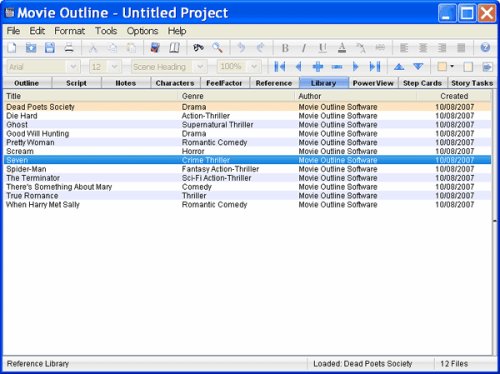Viewport: 500px width, 374px height.
Task: Open the Scene Heading style dropdown
Action: click(200, 67)
